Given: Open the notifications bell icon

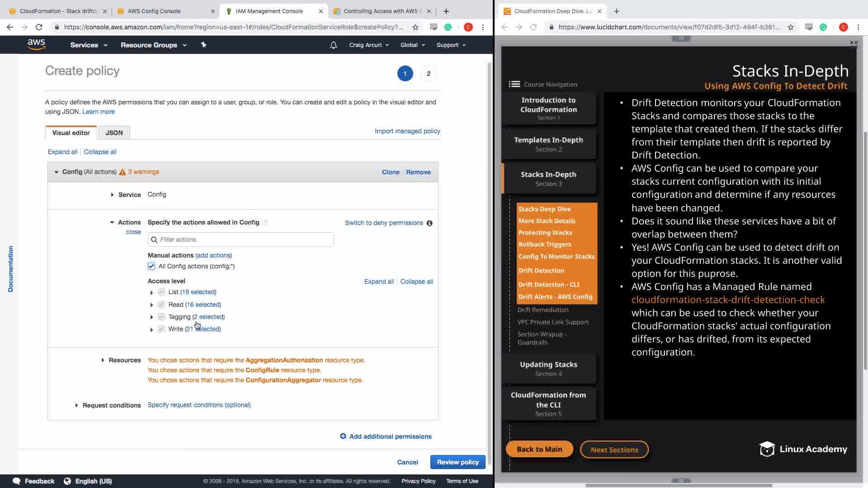Looking at the screenshot, I should click(333, 45).
